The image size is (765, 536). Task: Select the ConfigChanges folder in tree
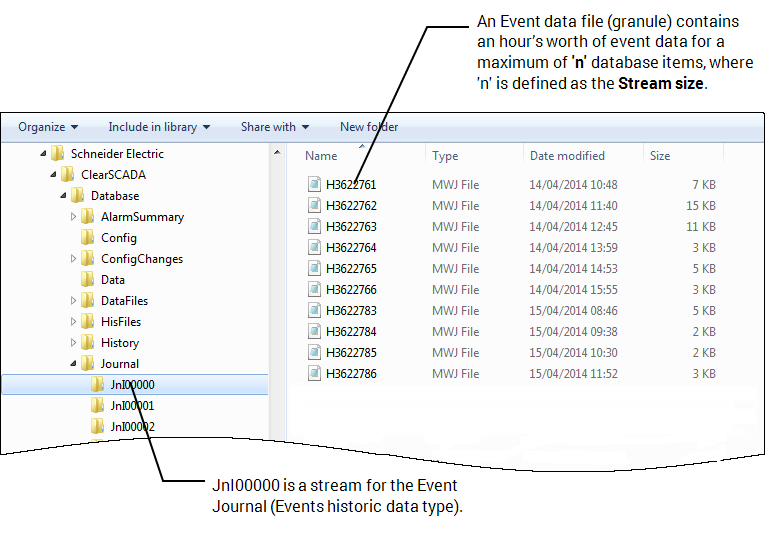(x=142, y=259)
